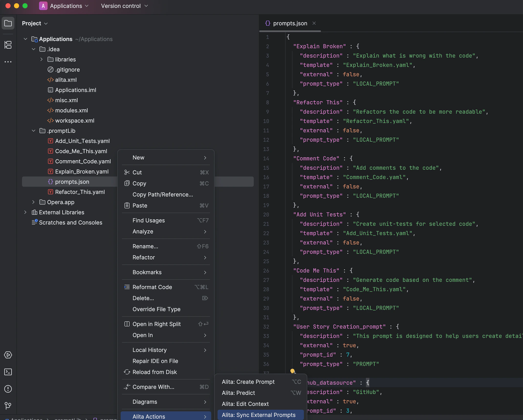Open the Version control dropdown
Viewport: 523px width, 420px height.
click(x=124, y=6)
